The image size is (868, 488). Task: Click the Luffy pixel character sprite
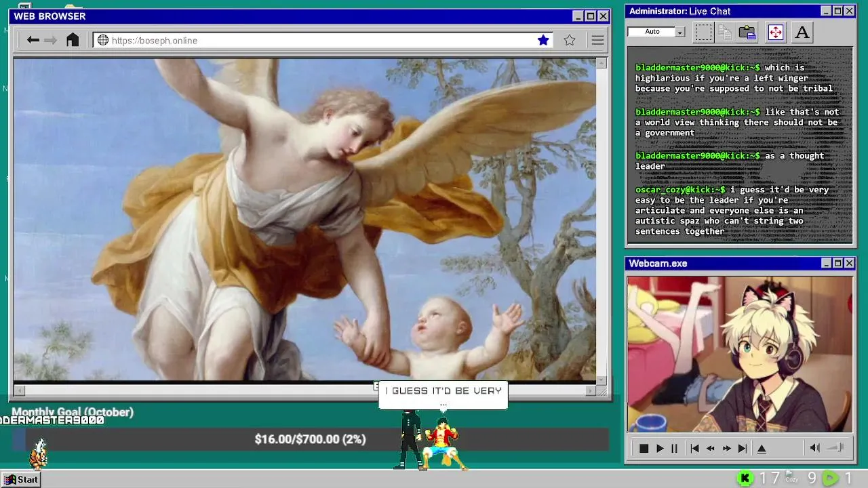pos(443,444)
